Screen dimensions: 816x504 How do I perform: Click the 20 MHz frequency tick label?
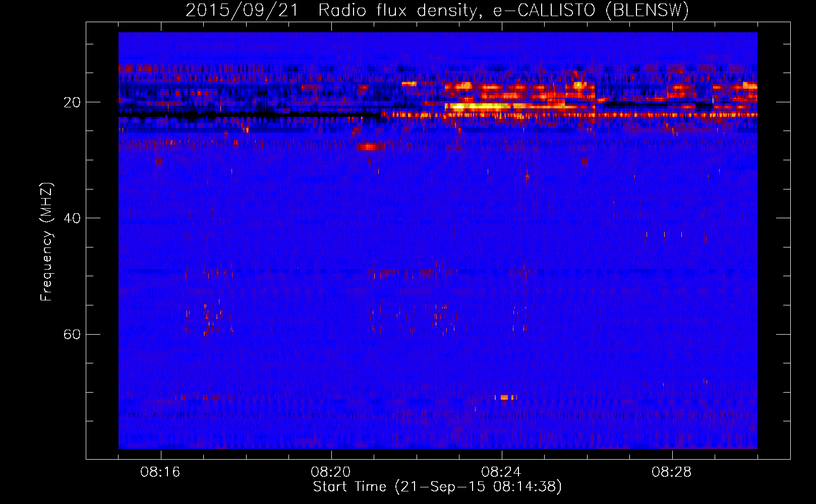click(x=72, y=103)
